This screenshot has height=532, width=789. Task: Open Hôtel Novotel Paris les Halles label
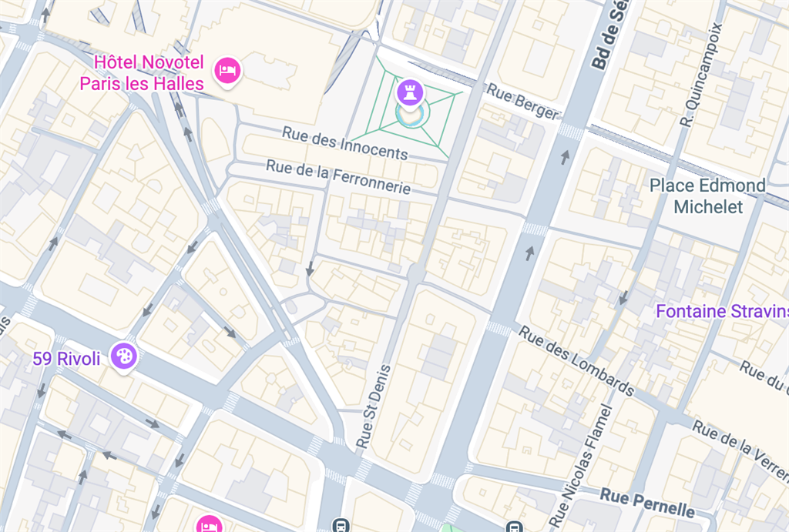click(142, 73)
